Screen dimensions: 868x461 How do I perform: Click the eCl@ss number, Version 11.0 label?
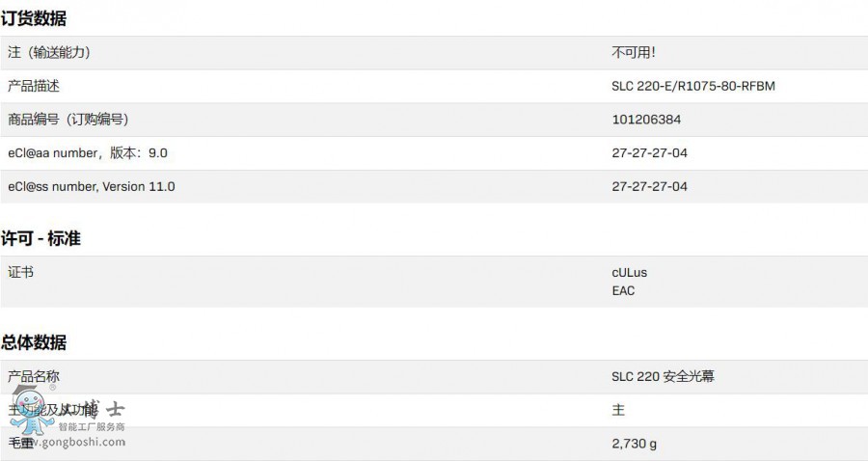[92, 186]
